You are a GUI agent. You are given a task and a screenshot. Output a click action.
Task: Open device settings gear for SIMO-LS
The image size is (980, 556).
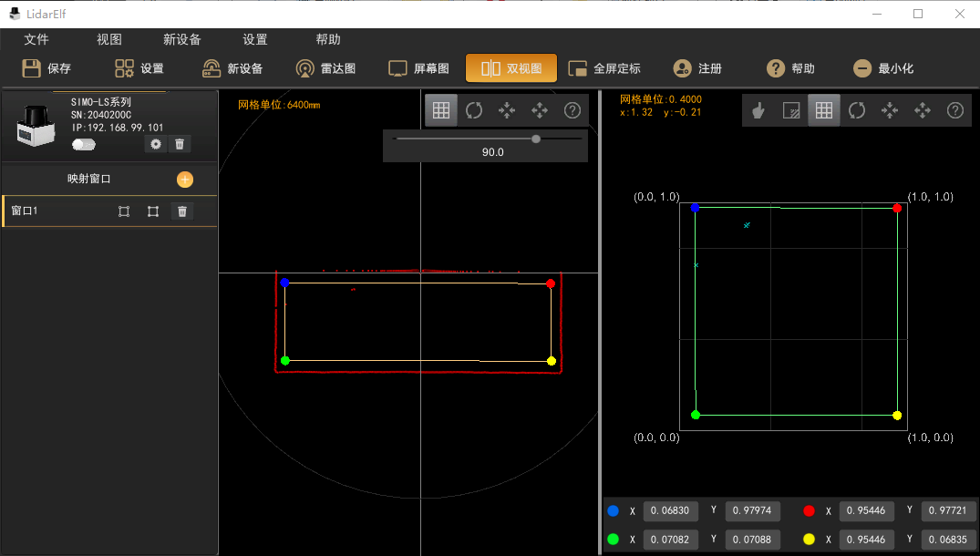(x=156, y=144)
